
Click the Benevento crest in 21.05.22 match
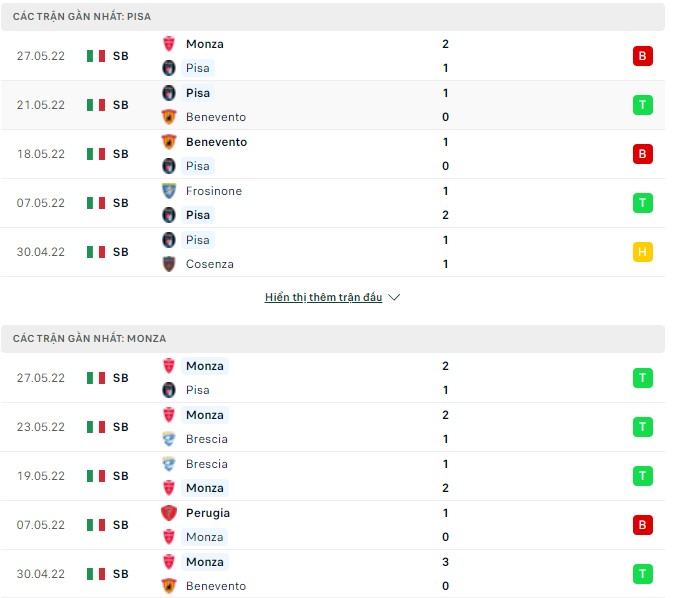coord(169,117)
